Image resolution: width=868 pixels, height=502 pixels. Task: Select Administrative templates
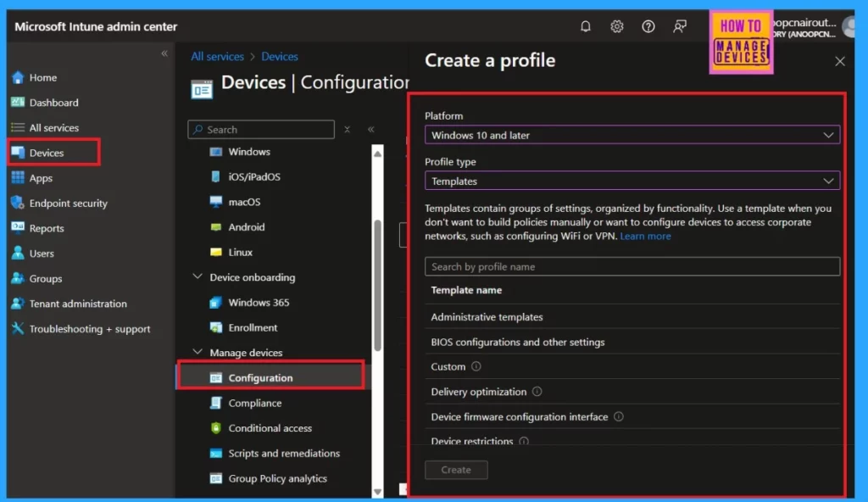[x=632, y=317]
